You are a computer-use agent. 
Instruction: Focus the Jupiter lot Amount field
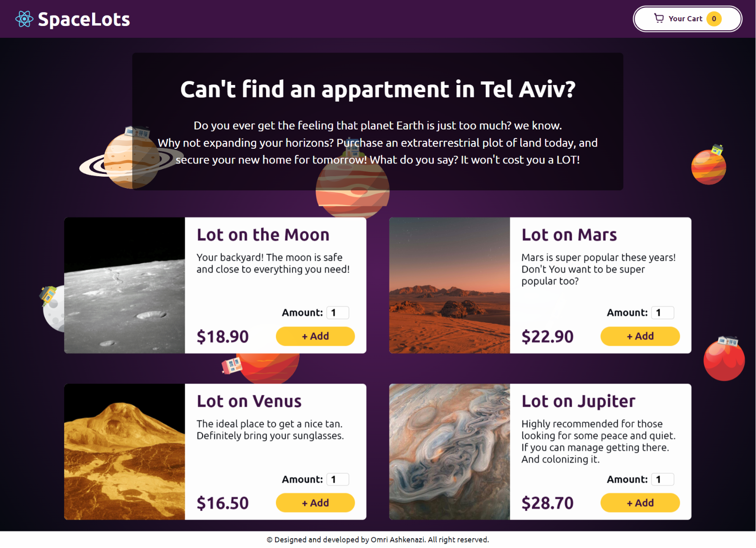(x=663, y=479)
